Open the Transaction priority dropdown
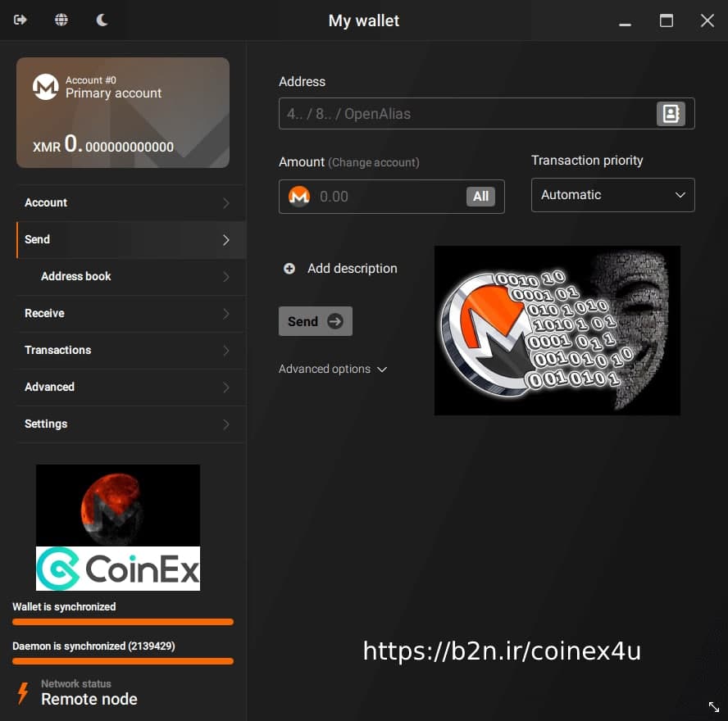Viewport: 728px width, 721px height. (612, 195)
